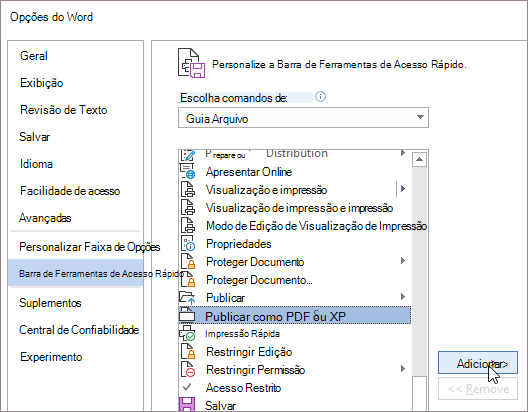Click info icon next to Escolha comandos de

pyautogui.click(x=320, y=97)
